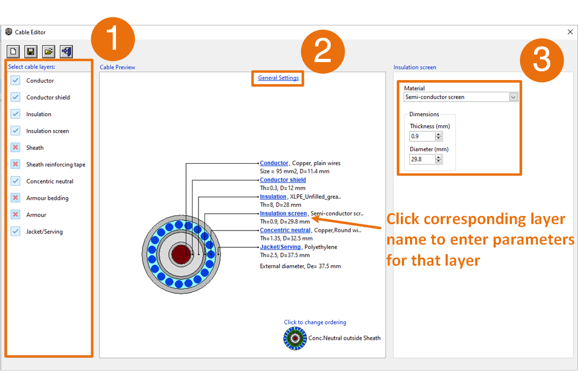Click the Save floppy disk icon

[31, 51]
